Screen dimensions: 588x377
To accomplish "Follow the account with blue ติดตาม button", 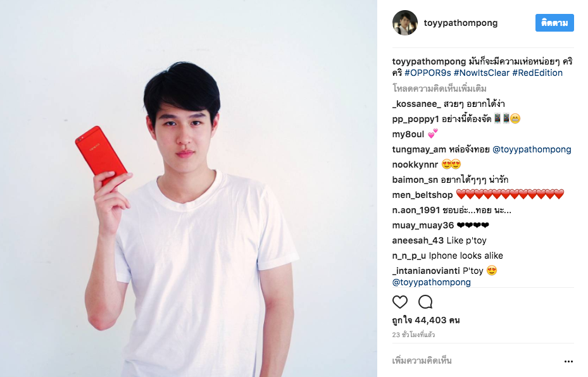I will coord(554,23).
